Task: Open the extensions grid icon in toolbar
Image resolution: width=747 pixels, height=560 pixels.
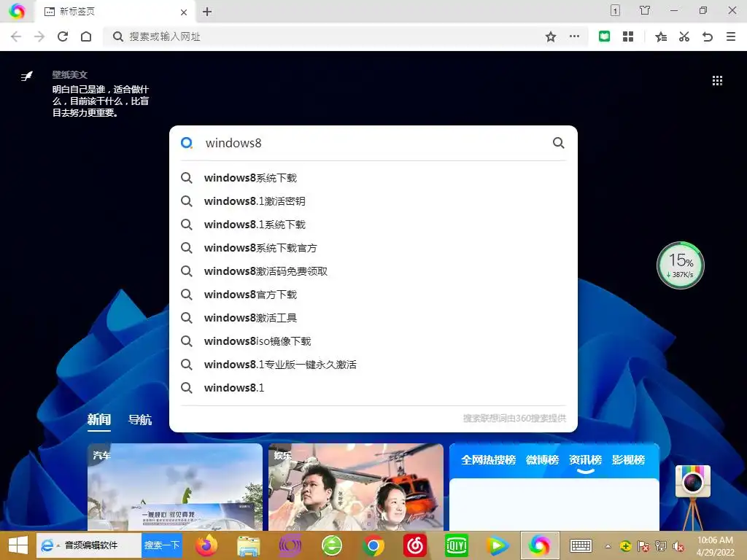Action: pyautogui.click(x=628, y=36)
